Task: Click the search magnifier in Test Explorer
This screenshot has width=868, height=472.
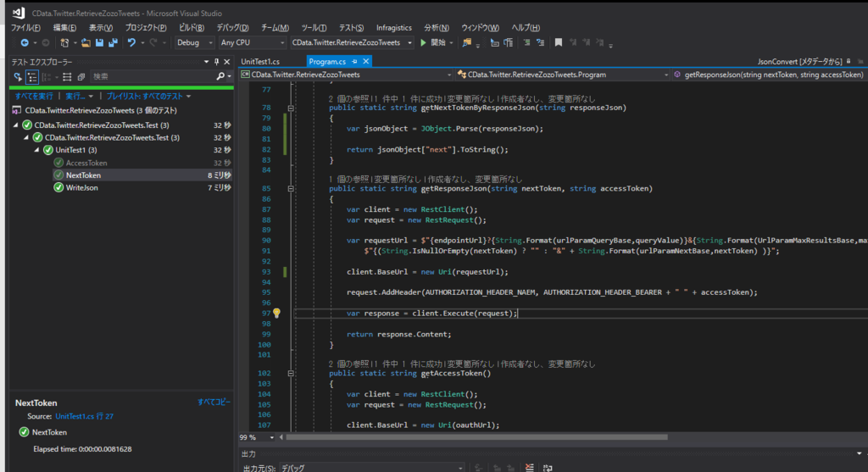Action: (x=221, y=77)
